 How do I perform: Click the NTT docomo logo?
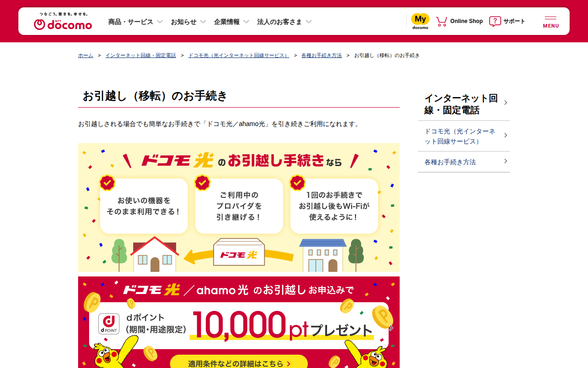click(x=63, y=21)
